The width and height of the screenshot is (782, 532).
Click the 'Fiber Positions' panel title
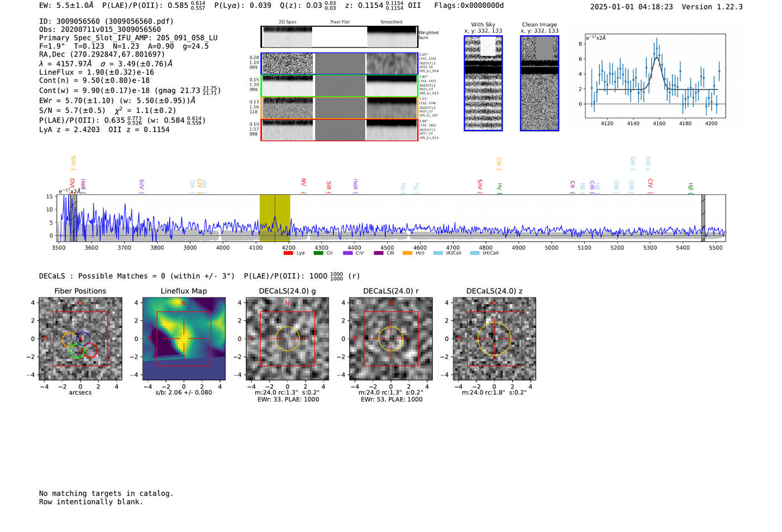pyautogui.click(x=80, y=291)
